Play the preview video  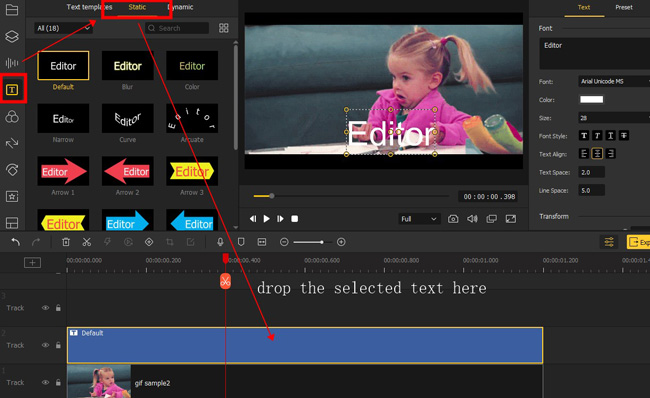(x=267, y=219)
